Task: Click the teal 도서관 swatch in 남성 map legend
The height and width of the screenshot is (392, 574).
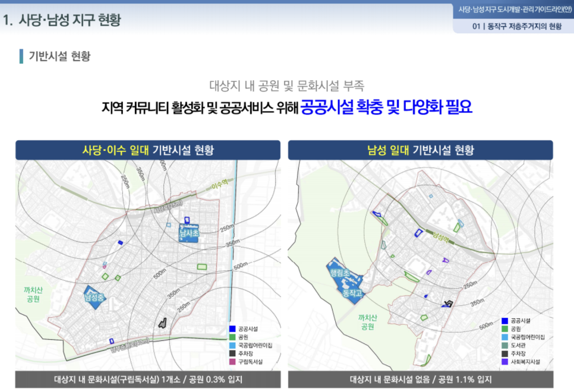Action: pyautogui.click(x=505, y=345)
